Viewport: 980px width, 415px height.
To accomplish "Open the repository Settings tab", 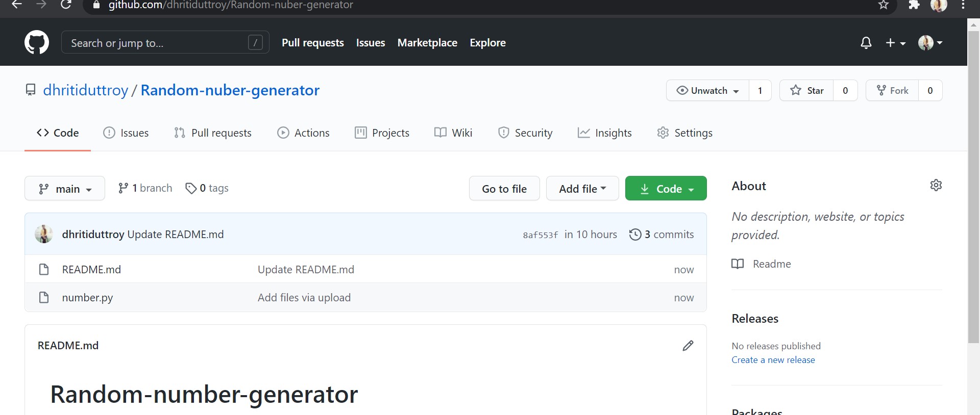I will (684, 133).
